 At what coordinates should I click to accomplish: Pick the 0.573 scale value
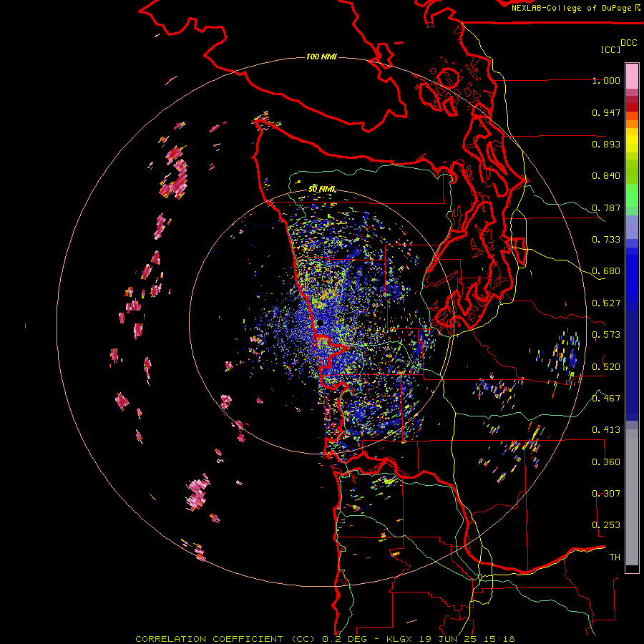click(606, 335)
